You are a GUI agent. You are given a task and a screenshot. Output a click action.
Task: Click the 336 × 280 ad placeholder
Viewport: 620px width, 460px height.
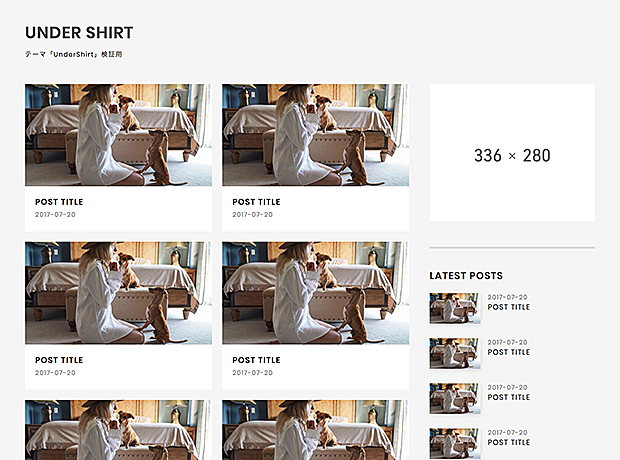512,153
